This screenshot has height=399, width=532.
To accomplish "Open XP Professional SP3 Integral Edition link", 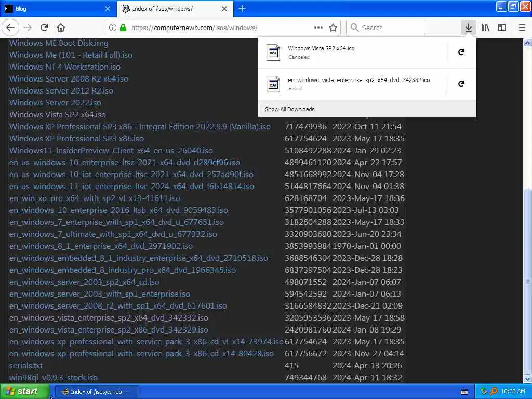I will click(140, 127).
